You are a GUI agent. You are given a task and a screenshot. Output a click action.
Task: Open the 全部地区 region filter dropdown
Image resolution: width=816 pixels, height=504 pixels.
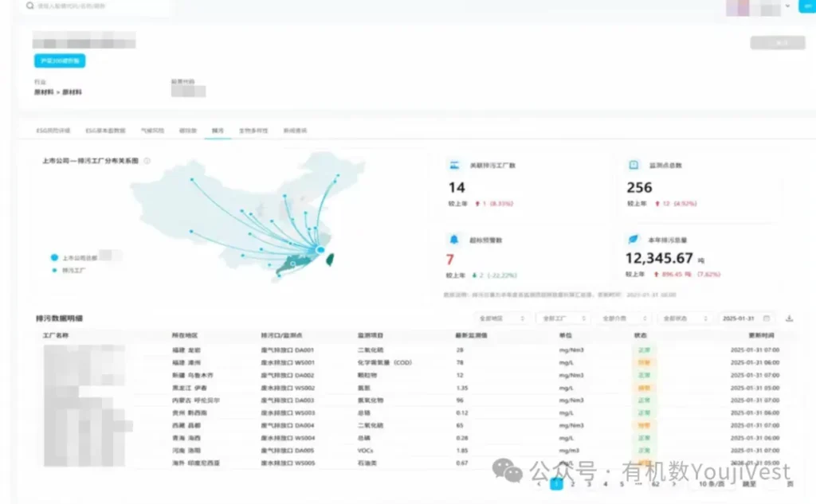tap(502, 318)
